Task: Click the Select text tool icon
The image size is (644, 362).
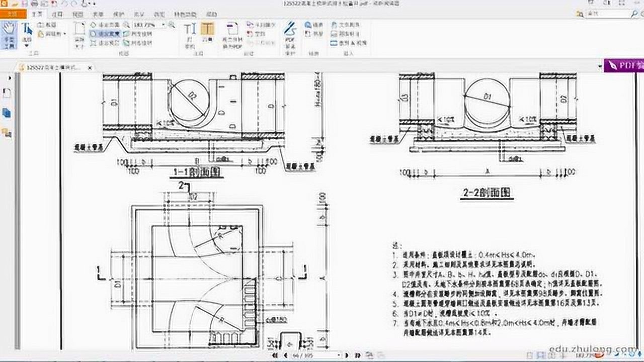Action: 27,31
